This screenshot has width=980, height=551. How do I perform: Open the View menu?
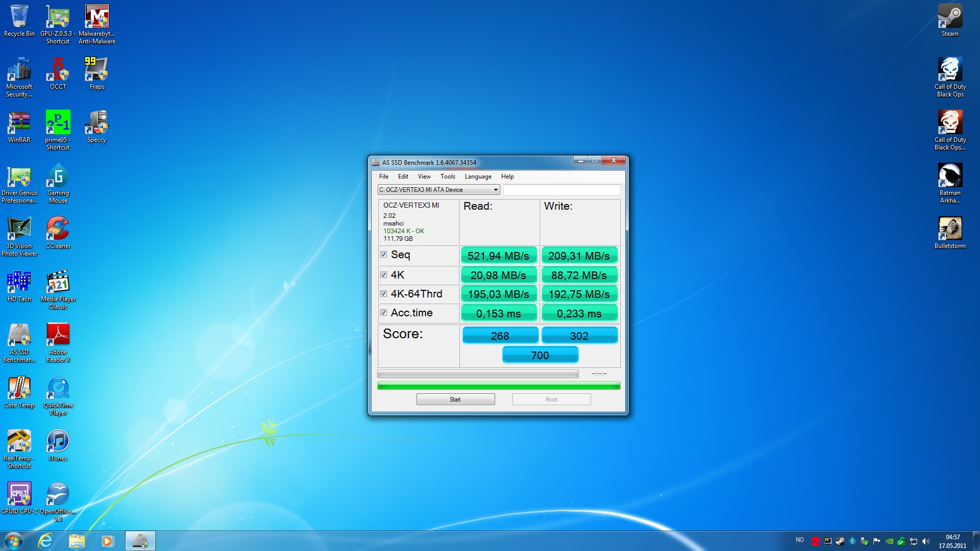(x=424, y=177)
